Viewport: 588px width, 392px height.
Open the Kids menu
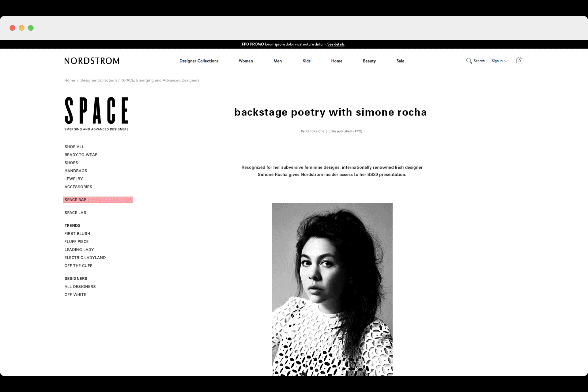coord(306,61)
